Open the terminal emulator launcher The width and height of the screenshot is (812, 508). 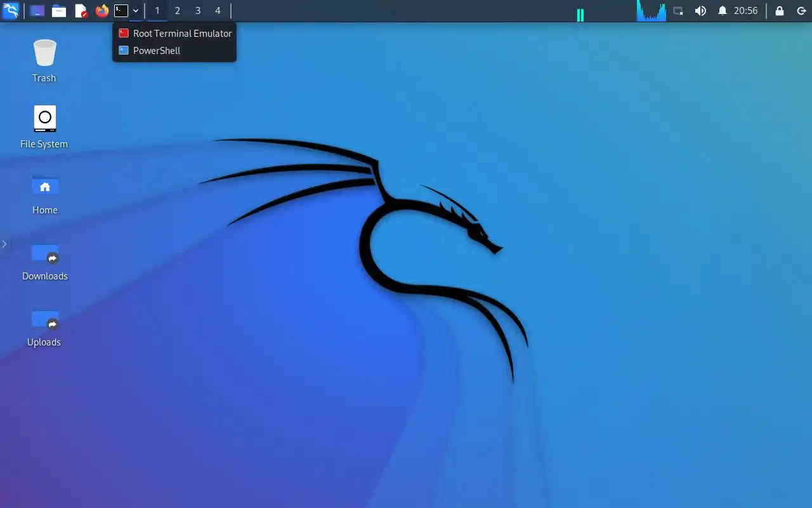(121, 11)
